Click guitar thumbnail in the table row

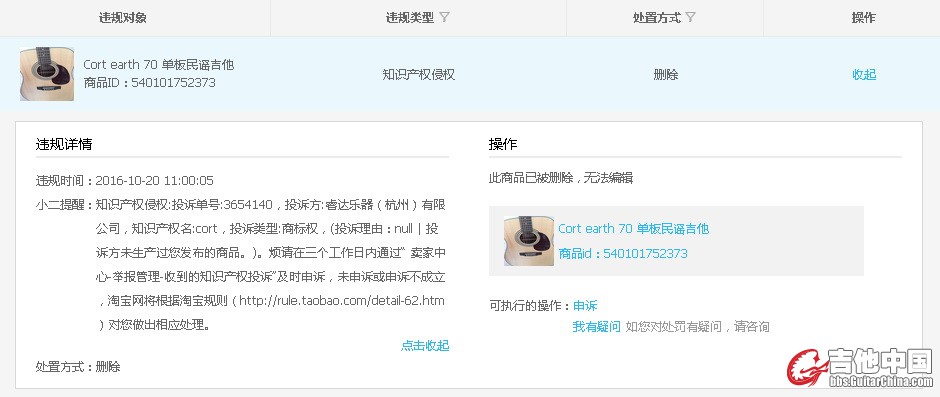pos(47,74)
